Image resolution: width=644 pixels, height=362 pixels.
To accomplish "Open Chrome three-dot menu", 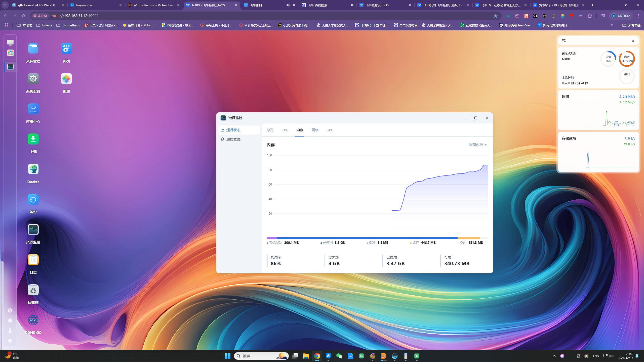I will [x=638, y=16].
